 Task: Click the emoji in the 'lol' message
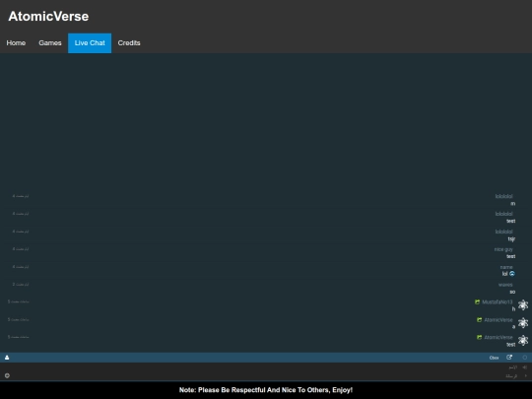tap(512, 274)
